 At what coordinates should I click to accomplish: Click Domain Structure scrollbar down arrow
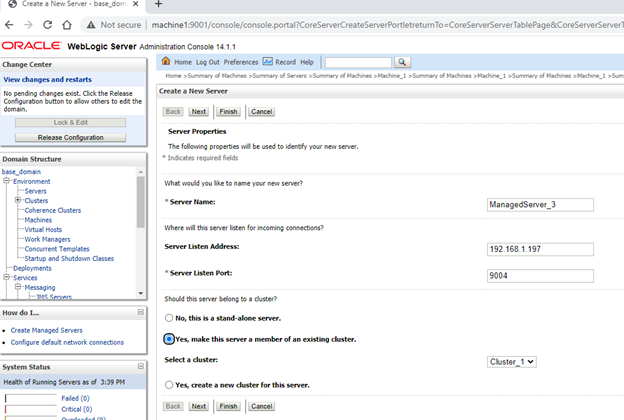pos(141,293)
